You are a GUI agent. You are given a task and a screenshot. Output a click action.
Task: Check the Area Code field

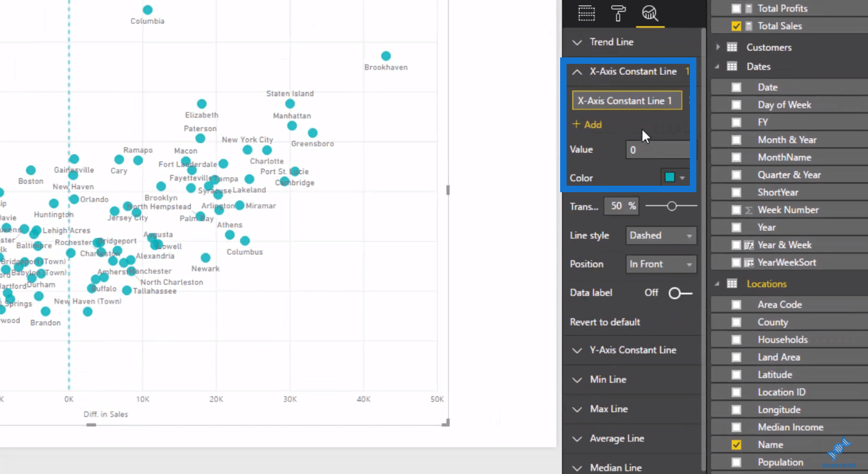point(736,304)
